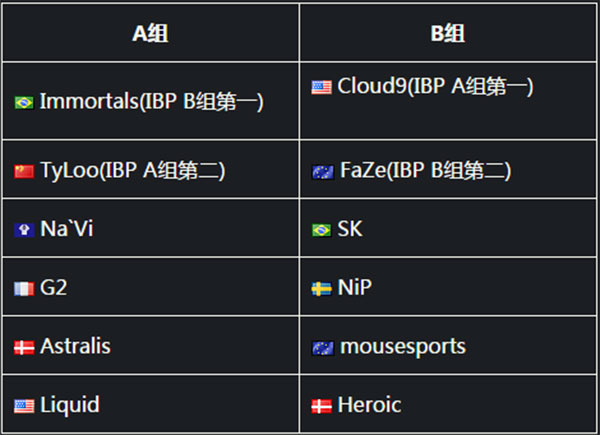Click the Heroic team name
The width and height of the screenshot is (600, 435).
(370, 405)
